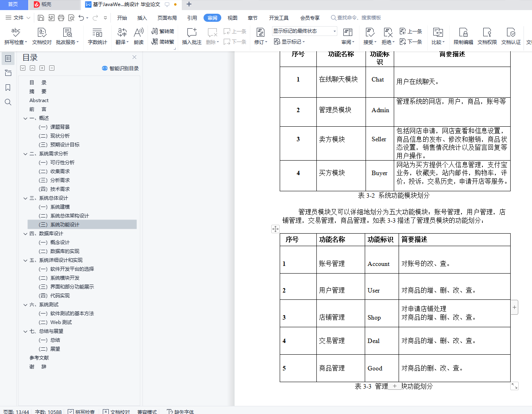Collapse the 四、数据库设计 section

pos(25,234)
